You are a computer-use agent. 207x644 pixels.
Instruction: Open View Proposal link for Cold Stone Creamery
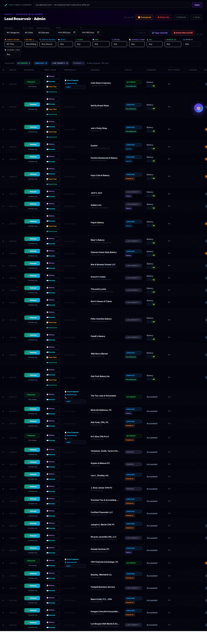[72, 80]
